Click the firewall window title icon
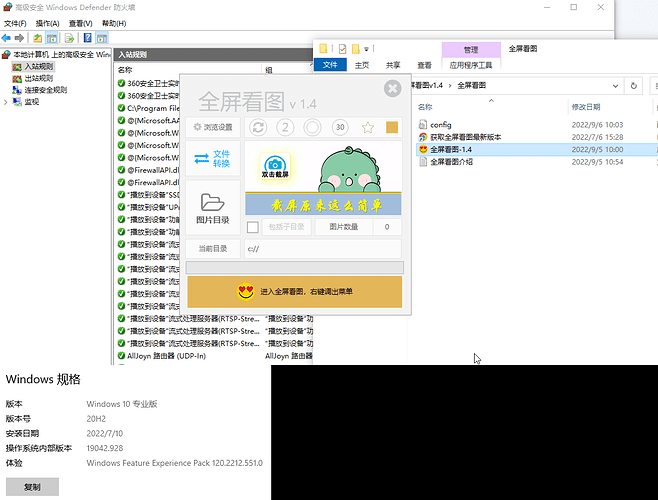This screenshot has width=658, height=500. [7, 7]
